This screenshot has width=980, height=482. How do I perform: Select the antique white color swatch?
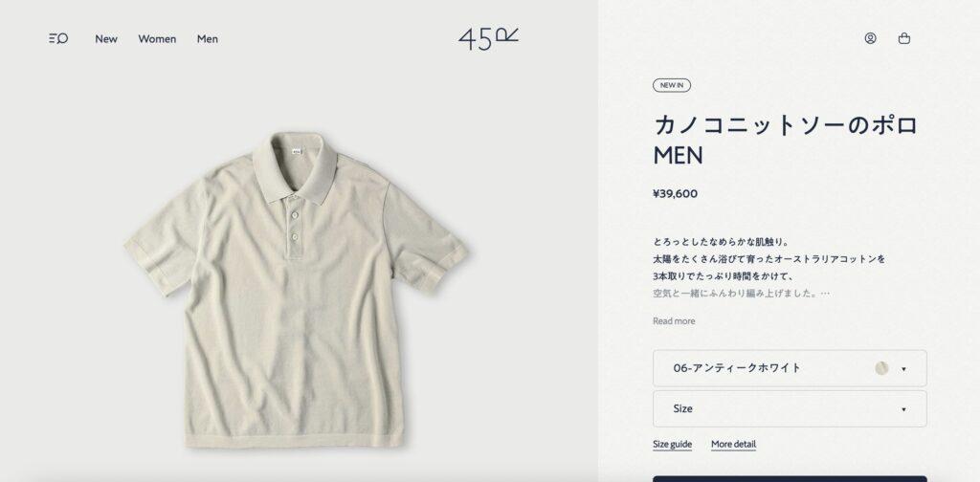coord(881,368)
